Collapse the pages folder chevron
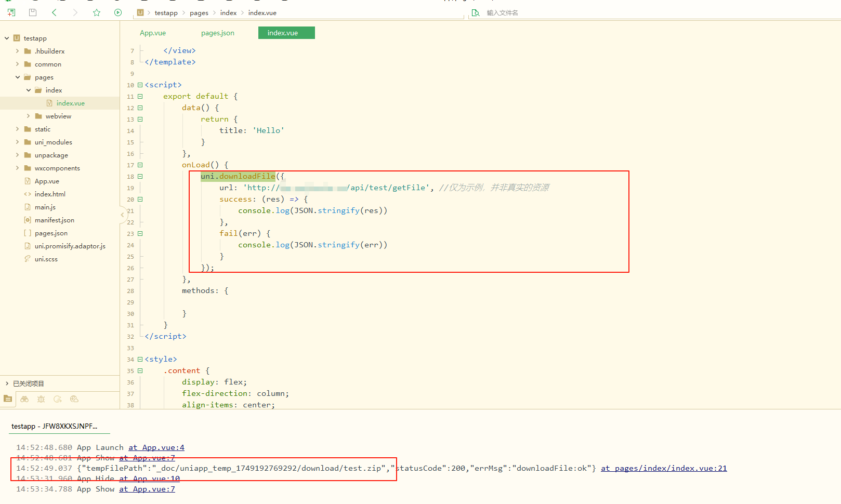This screenshot has width=841, height=504. 17,77
